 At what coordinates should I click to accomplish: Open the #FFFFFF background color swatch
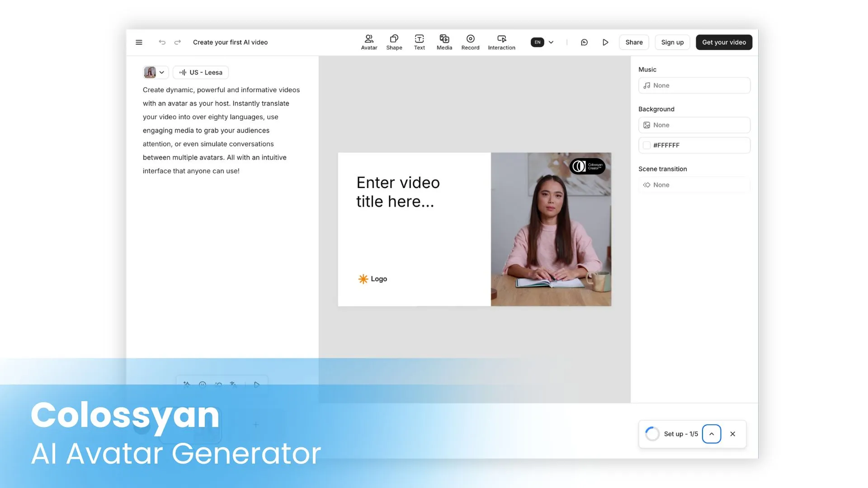click(647, 145)
